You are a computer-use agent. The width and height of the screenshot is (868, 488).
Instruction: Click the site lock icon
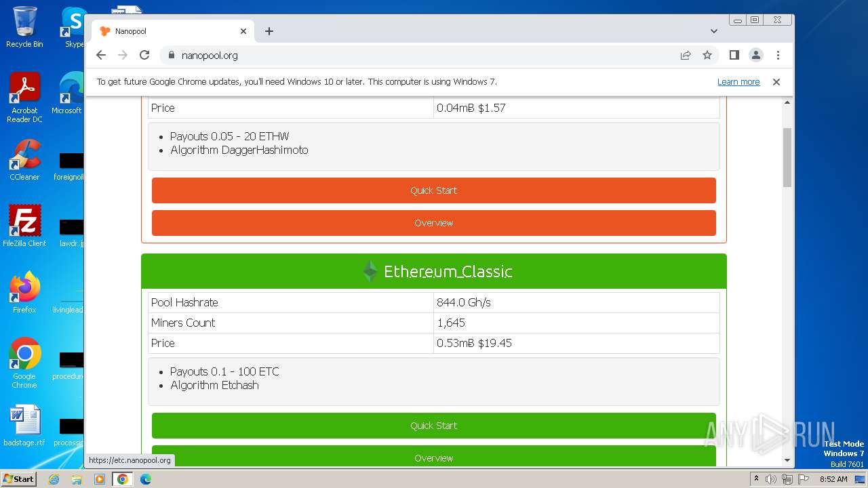pyautogui.click(x=171, y=56)
